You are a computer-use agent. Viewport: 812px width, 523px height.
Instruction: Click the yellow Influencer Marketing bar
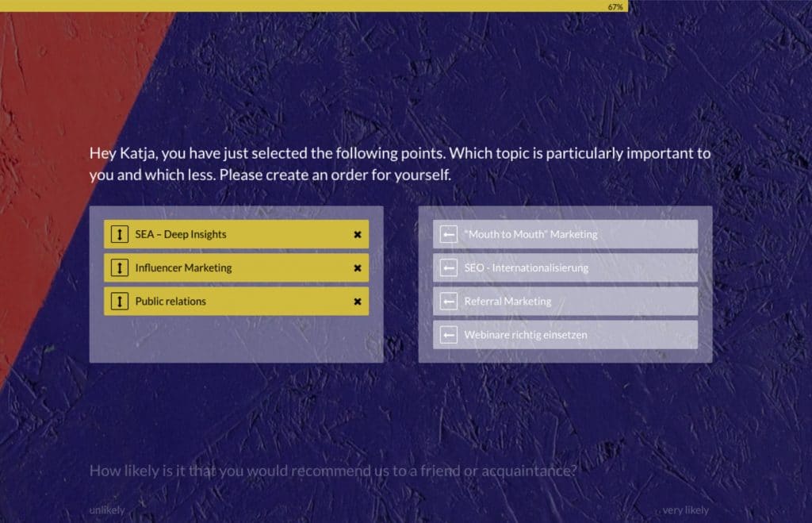click(x=236, y=267)
